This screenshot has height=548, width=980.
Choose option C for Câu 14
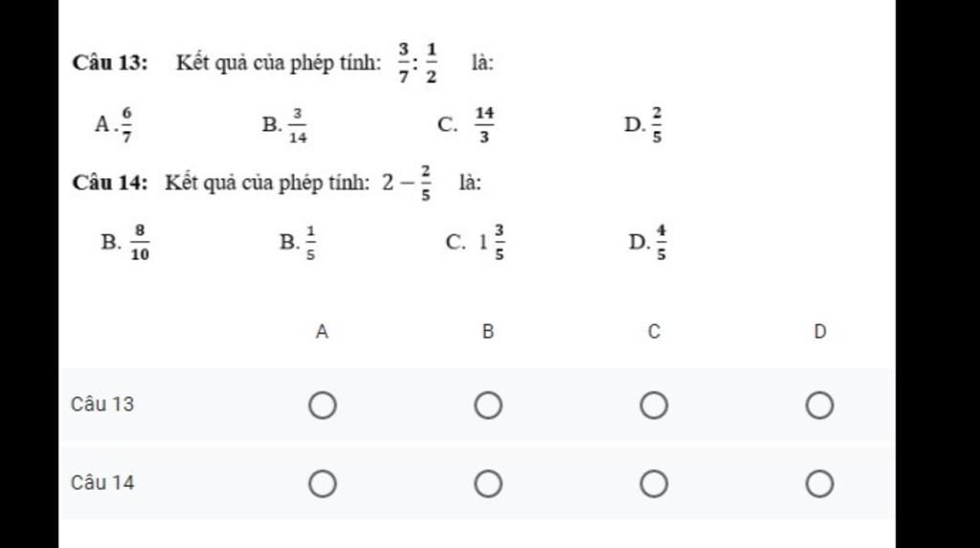[654, 484]
